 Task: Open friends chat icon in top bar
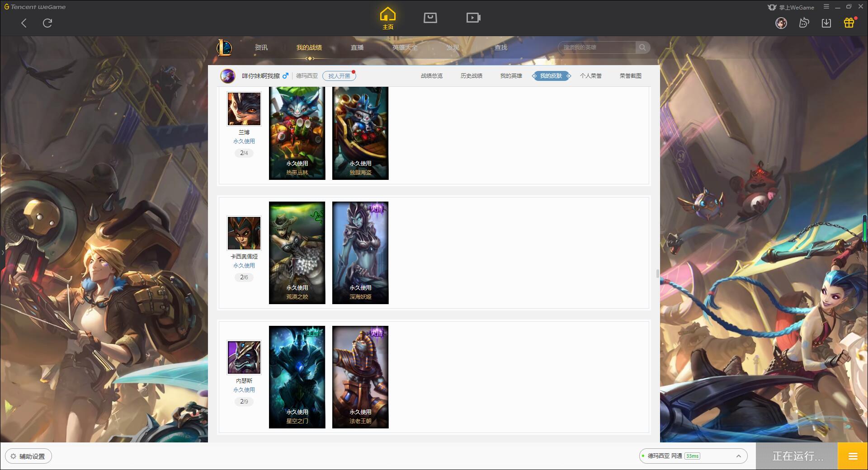click(804, 23)
